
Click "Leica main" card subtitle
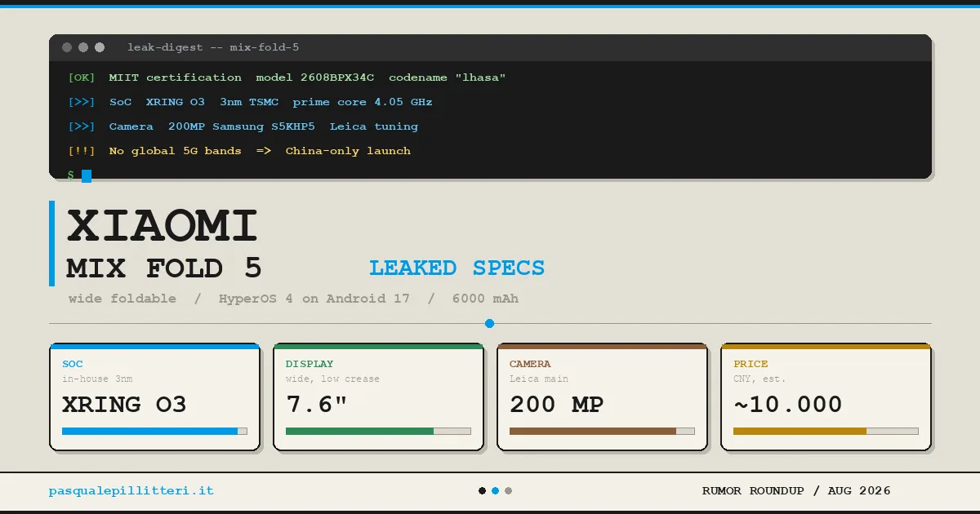click(539, 379)
